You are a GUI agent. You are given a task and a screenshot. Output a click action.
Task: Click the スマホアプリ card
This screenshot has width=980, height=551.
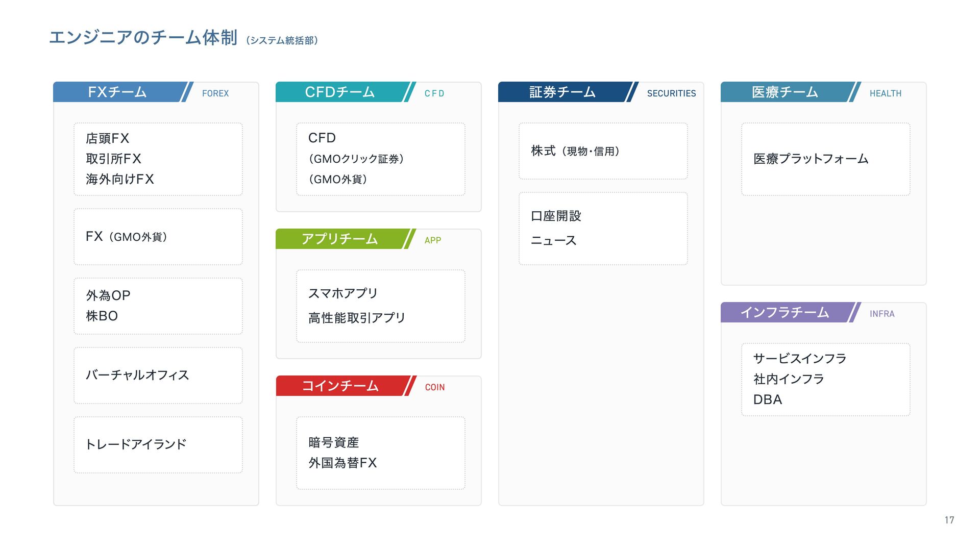(x=380, y=306)
